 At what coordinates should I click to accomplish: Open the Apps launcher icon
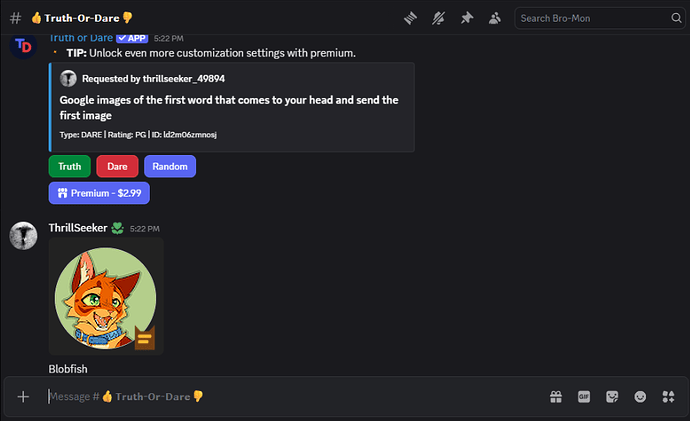click(x=667, y=397)
